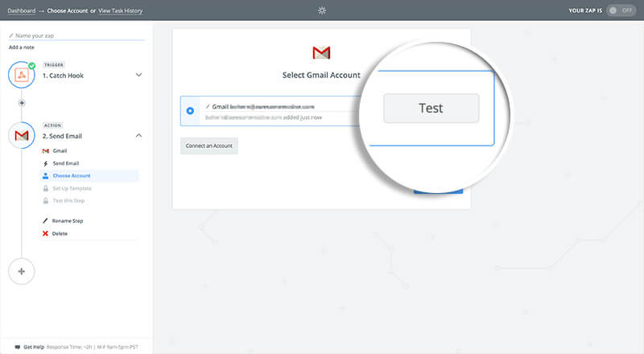Select the Choose Account sub-step
Image resolution: width=644 pixels, height=354 pixels.
pos(89,175)
